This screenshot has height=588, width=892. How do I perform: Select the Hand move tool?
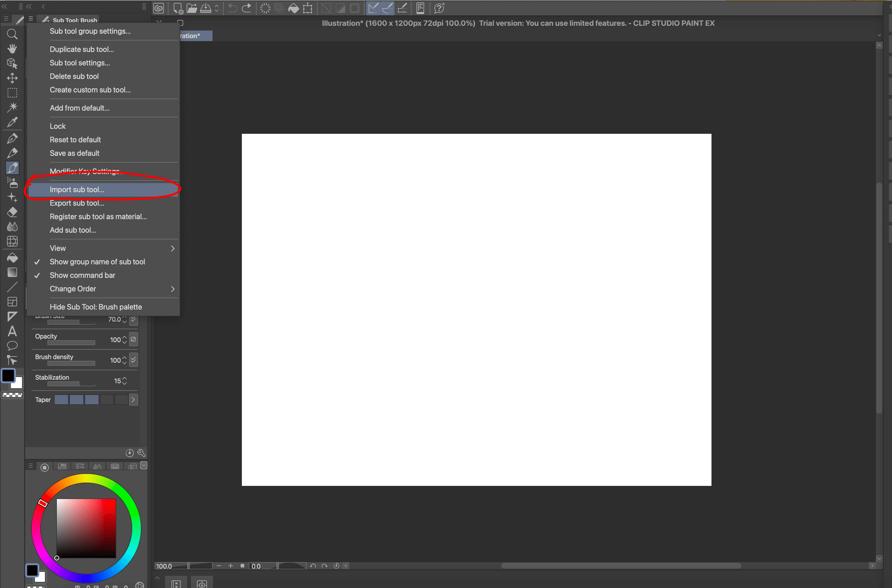click(12, 49)
